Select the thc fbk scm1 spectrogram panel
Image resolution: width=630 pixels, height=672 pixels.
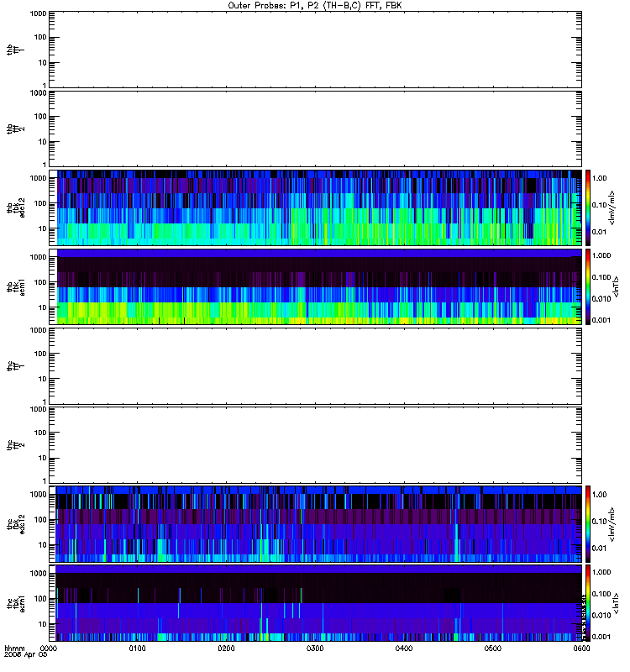(x=316, y=603)
